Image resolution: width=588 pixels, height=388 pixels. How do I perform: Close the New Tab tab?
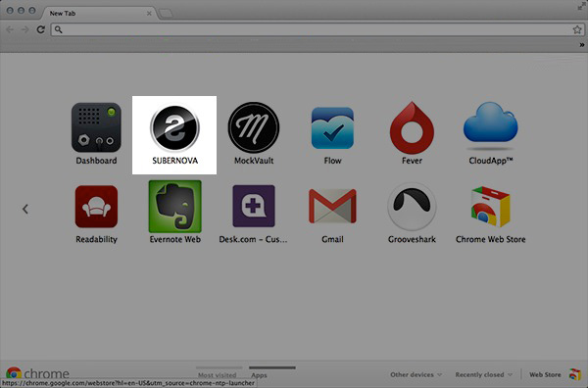[149, 13]
